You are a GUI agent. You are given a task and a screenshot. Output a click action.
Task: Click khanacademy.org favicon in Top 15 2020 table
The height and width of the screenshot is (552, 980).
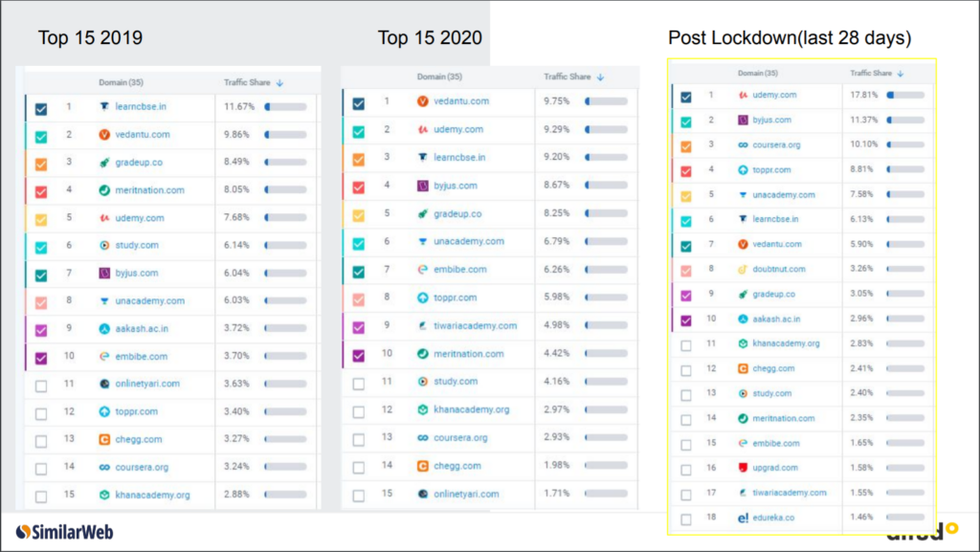(423, 409)
